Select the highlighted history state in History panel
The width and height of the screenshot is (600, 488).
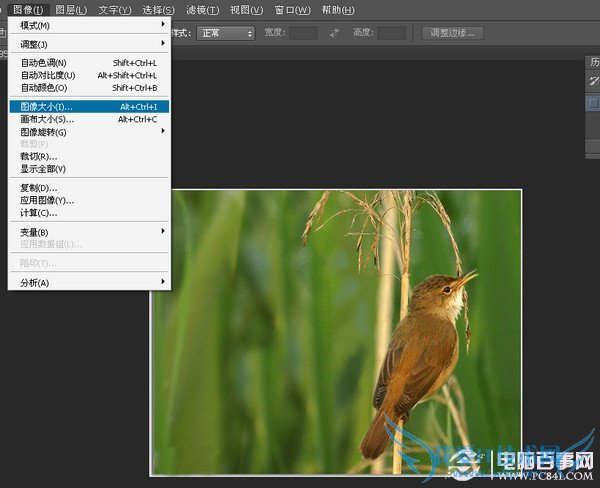click(593, 101)
